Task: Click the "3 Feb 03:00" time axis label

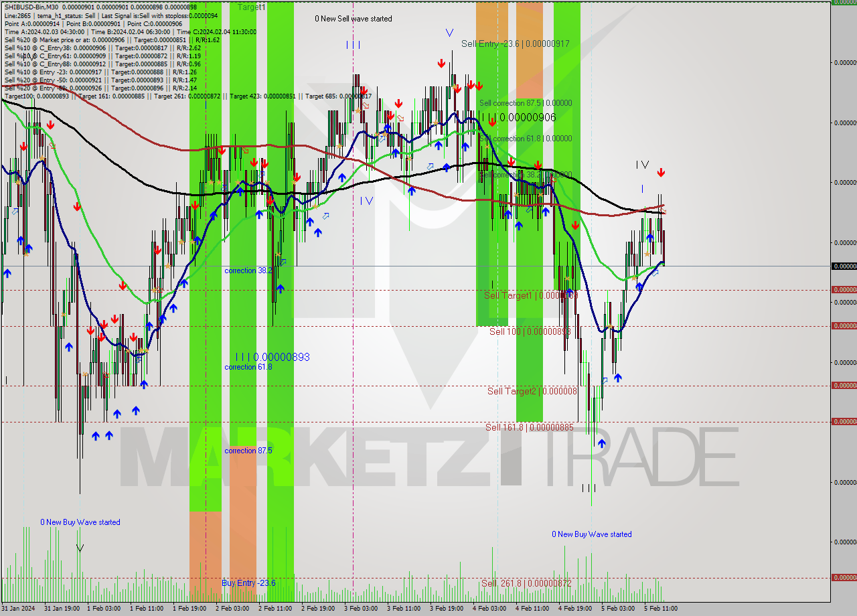Action: click(361, 609)
